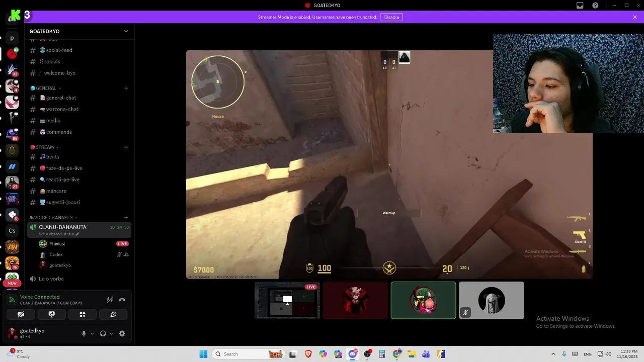Open Discord inbox icon in title bar
The width and height of the screenshot is (644, 362).
coord(580,6)
